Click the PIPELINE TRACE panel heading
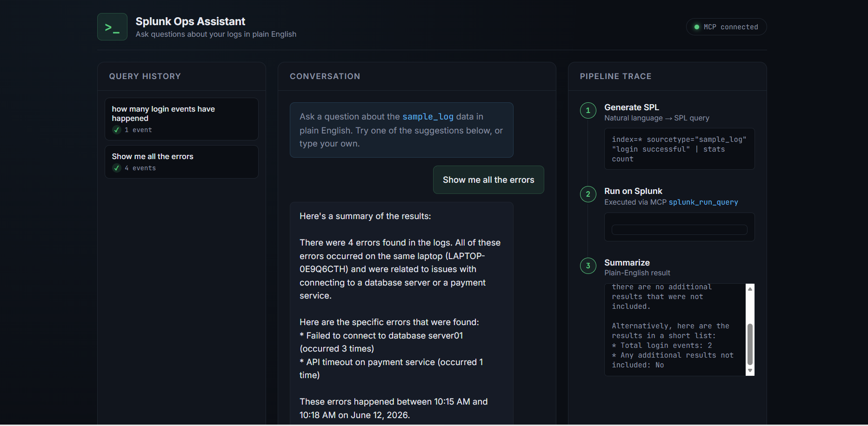This screenshot has width=868, height=426. 615,76
